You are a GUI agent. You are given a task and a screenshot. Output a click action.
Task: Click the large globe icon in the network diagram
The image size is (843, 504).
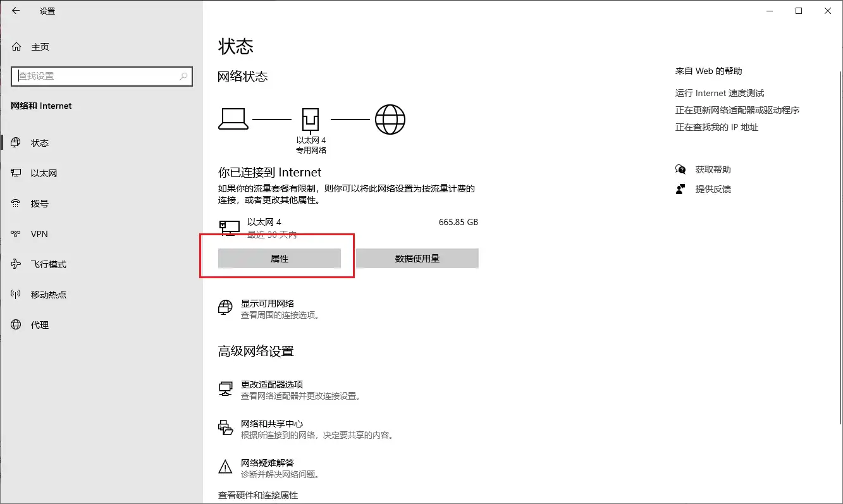[x=390, y=119]
